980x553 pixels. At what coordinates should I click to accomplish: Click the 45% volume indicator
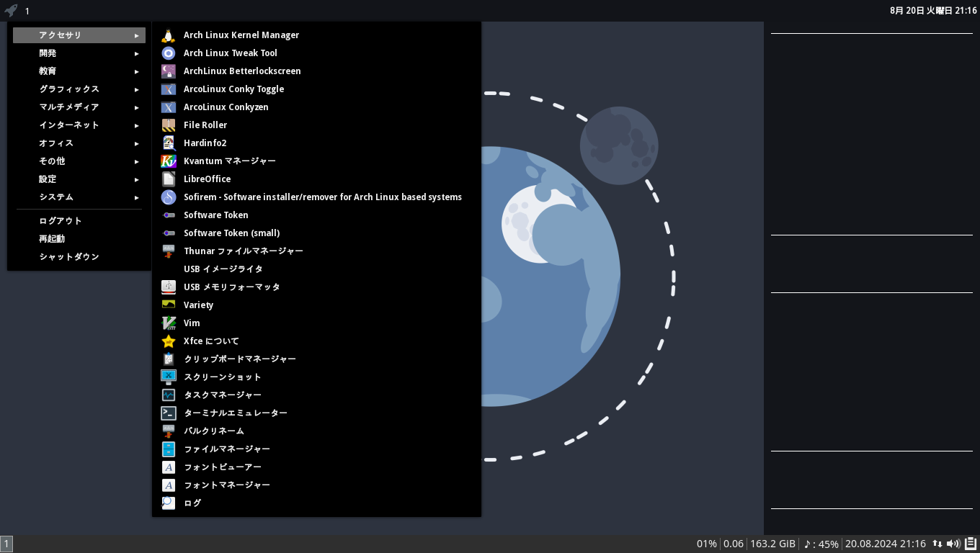822,544
